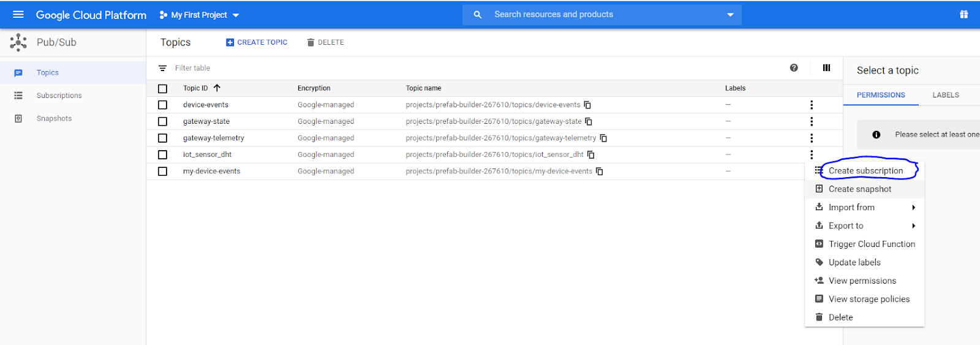Click the Google Cloud Platform logo text

pyautogui.click(x=91, y=15)
